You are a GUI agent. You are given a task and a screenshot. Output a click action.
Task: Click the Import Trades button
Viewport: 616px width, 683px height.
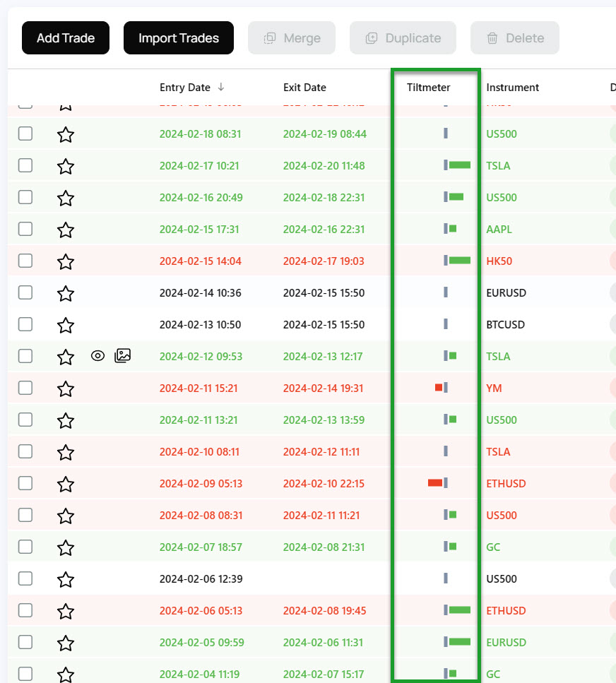pos(179,38)
